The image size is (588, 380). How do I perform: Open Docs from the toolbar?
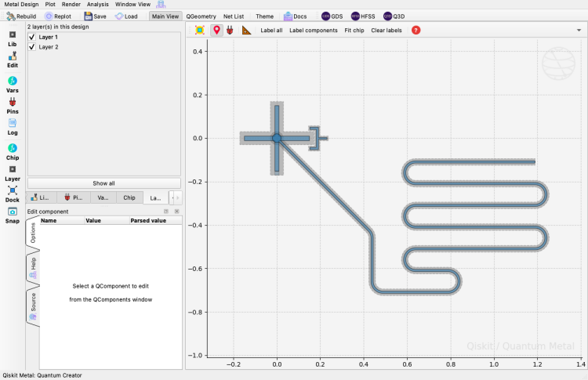pyautogui.click(x=295, y=16)
